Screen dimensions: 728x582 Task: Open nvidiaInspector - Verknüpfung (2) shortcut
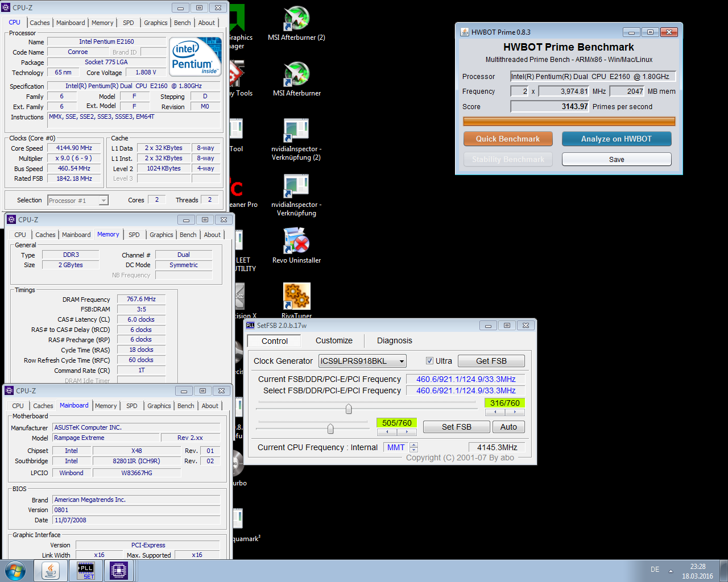coord(296,139)
